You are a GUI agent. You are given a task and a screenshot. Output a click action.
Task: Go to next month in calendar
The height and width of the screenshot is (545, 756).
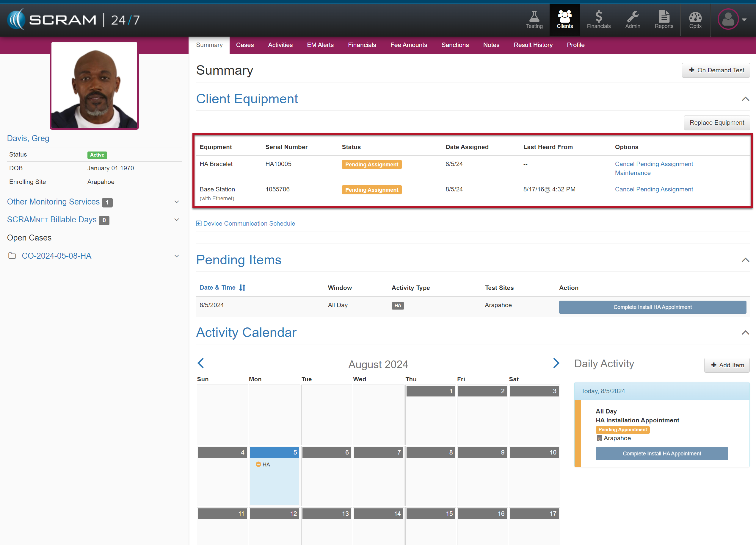[556, 363]
